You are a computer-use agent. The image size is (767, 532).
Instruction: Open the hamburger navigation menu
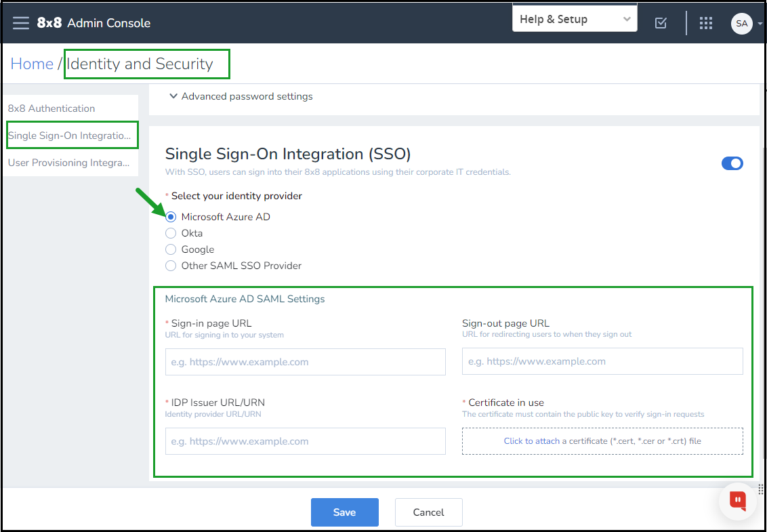[x=21, y=23]
